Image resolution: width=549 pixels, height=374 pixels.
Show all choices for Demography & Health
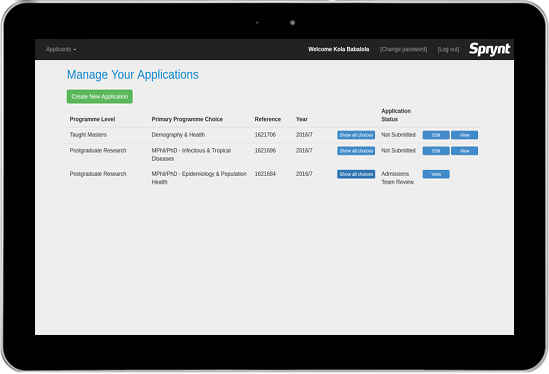(356, 135)
